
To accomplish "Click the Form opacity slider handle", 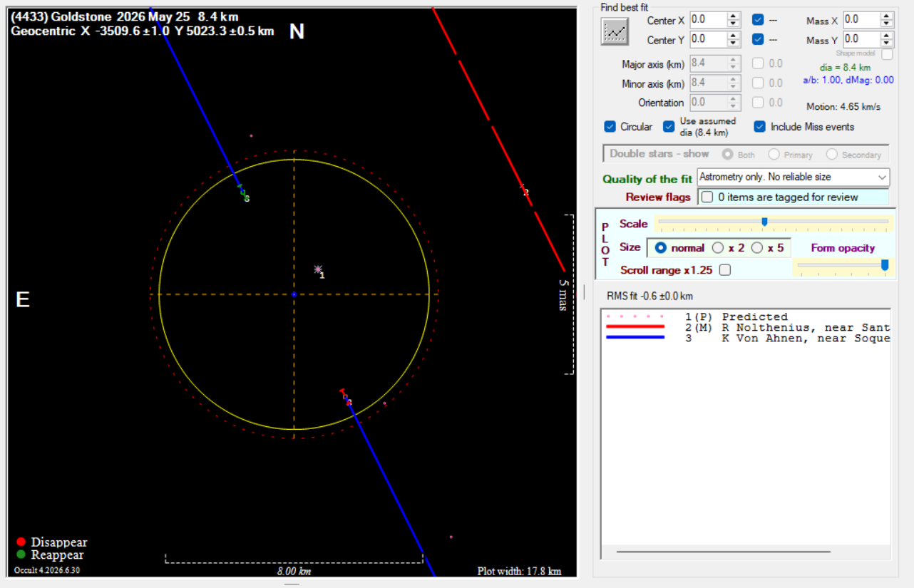I will (x=885, y=265).
